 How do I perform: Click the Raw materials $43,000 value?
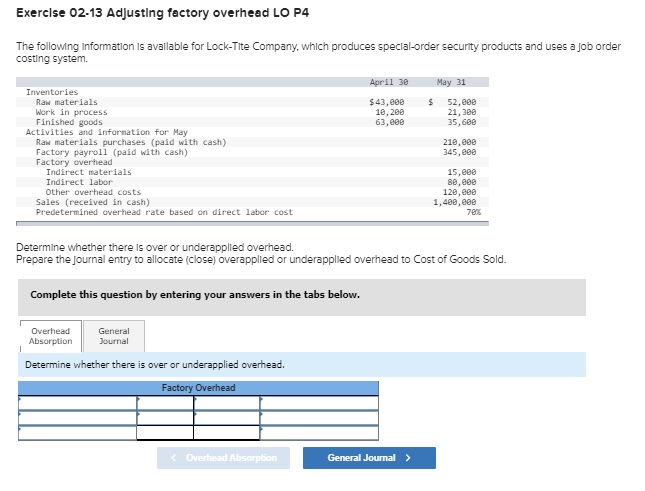(387, 102)
